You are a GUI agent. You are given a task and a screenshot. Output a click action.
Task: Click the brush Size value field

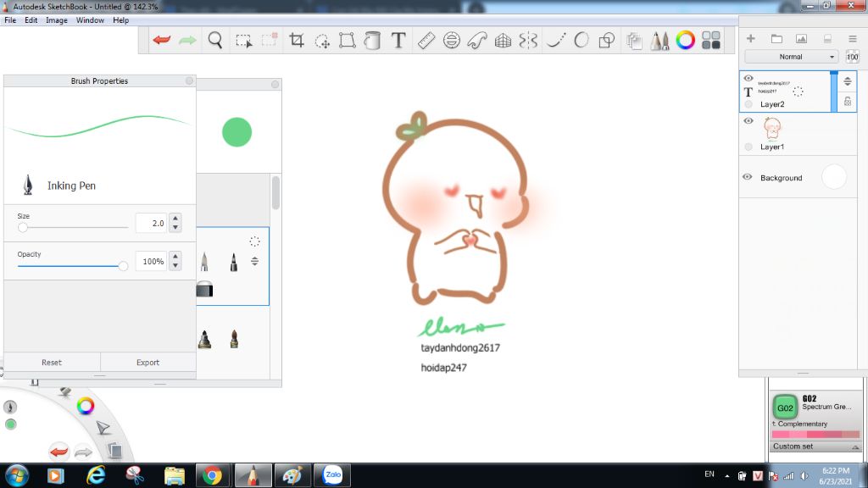point(151,223)
